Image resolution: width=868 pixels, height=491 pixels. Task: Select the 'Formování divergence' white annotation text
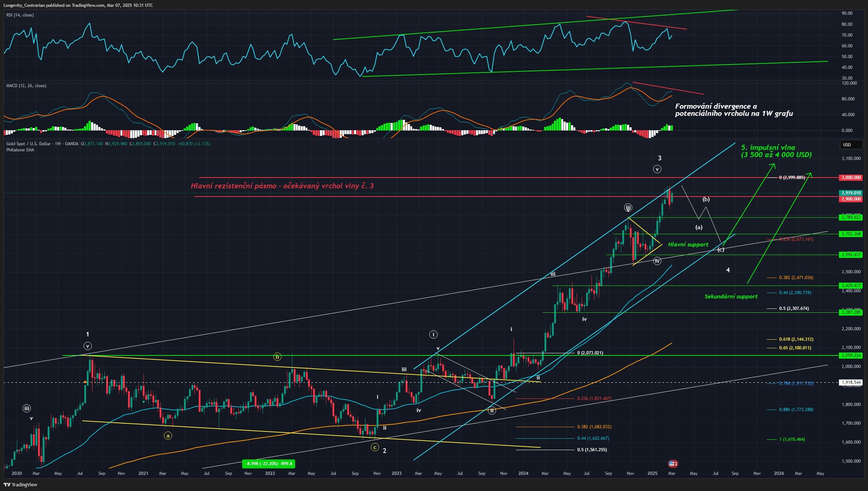pyautogui.click(x=734, y=110)
